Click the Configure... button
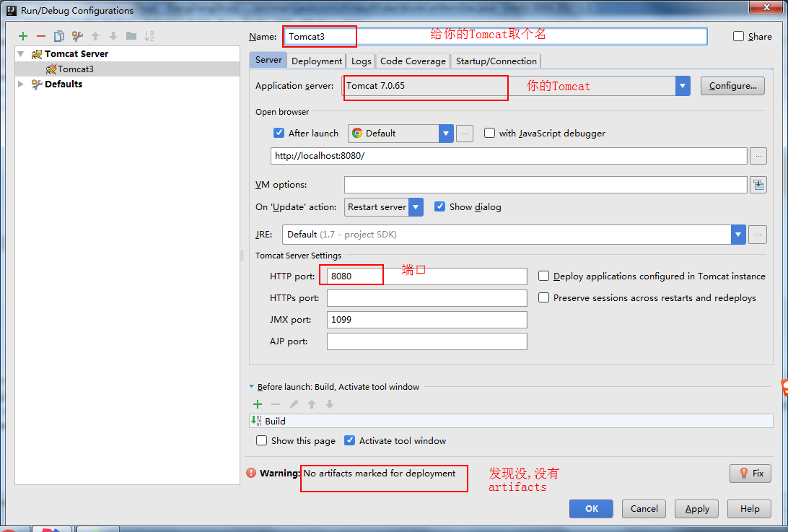 pos(732,86)
